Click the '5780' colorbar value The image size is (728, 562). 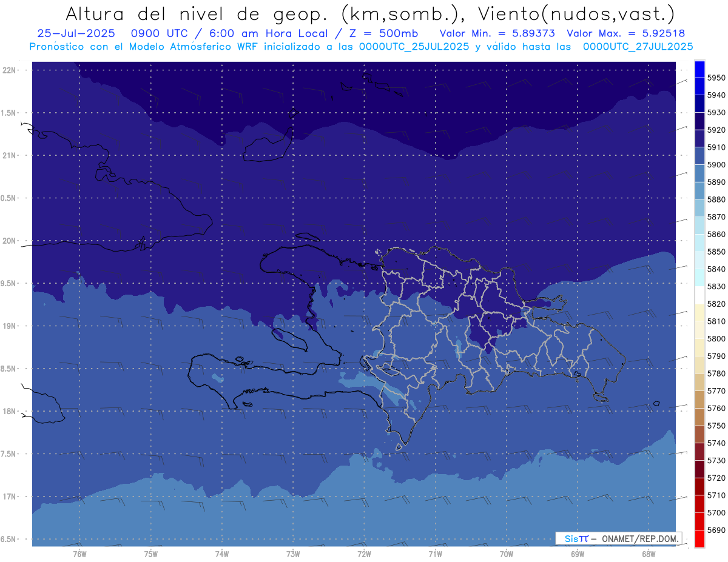coord(716,373)
